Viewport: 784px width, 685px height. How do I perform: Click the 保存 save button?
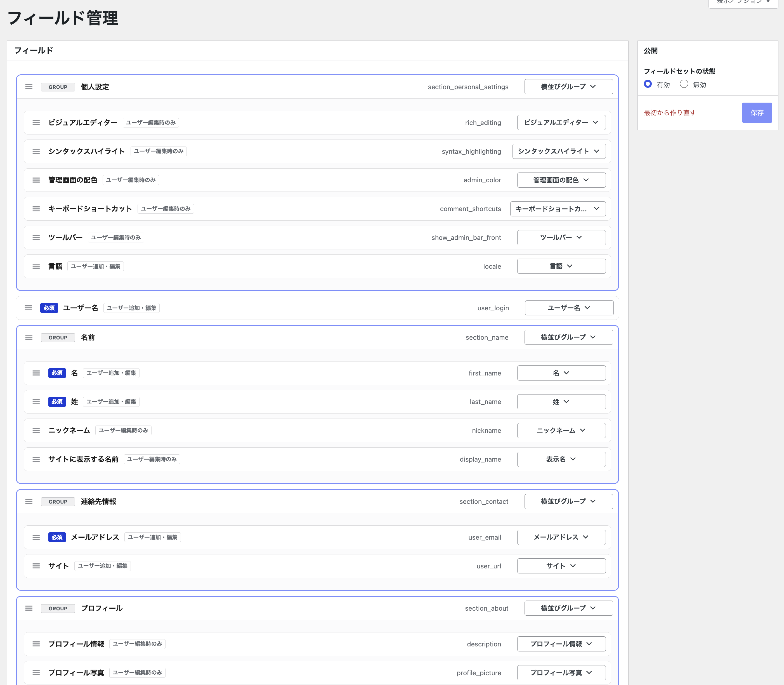757,112
